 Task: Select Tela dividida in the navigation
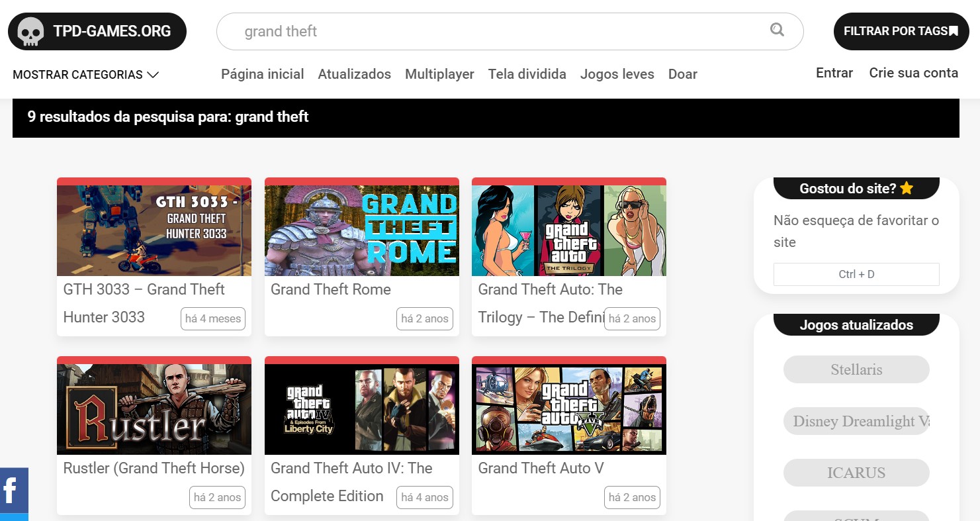pos(527,74)
